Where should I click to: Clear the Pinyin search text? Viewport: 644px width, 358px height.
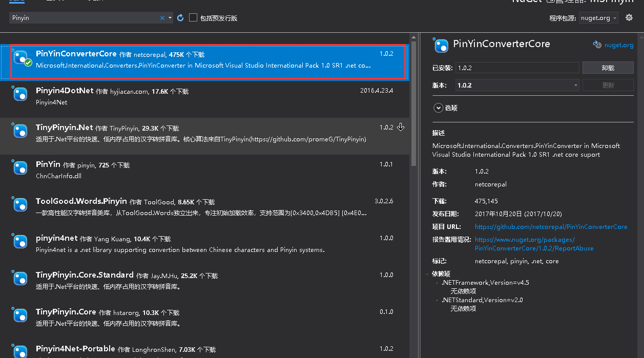162,18
